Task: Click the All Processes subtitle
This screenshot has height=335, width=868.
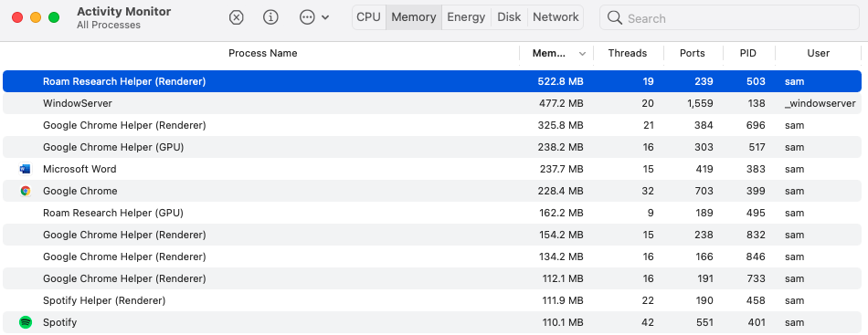Action: (x=109, y=26)
